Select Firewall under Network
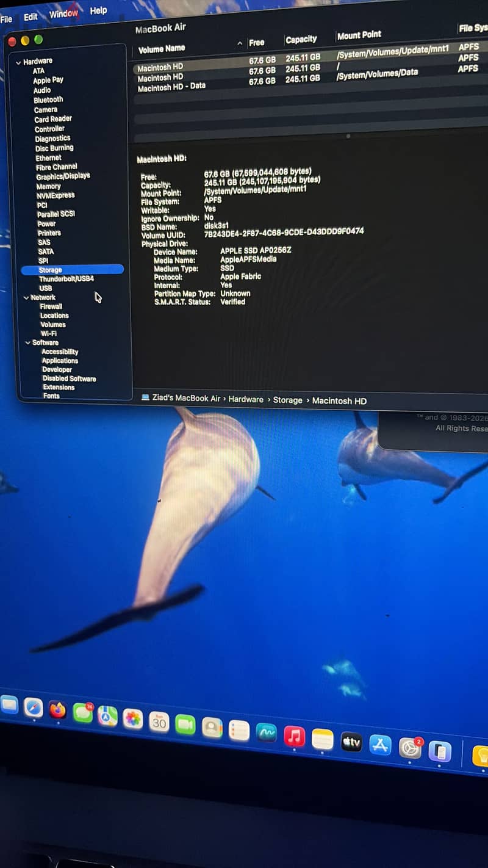 click(x=51, y=306)
